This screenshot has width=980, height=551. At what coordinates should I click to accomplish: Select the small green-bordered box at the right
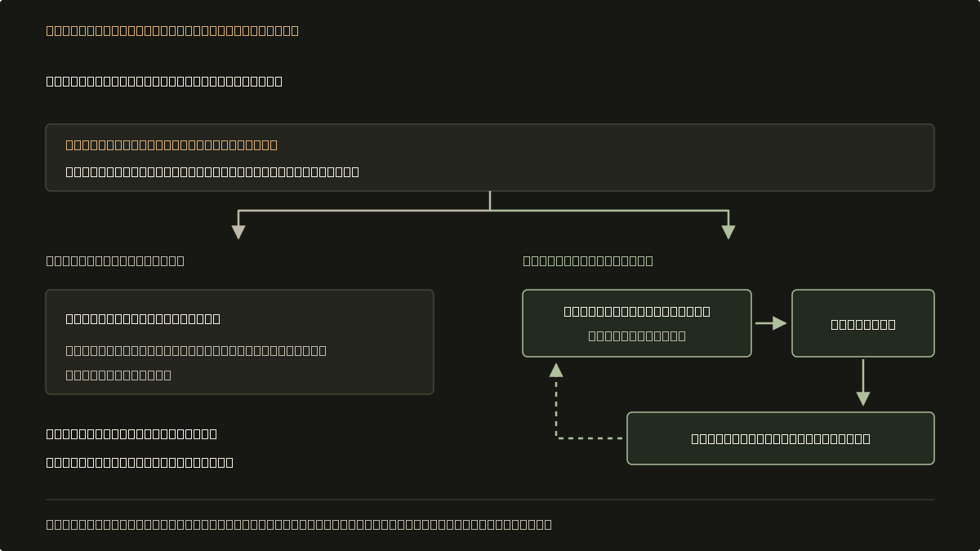[x=863, y=323]
